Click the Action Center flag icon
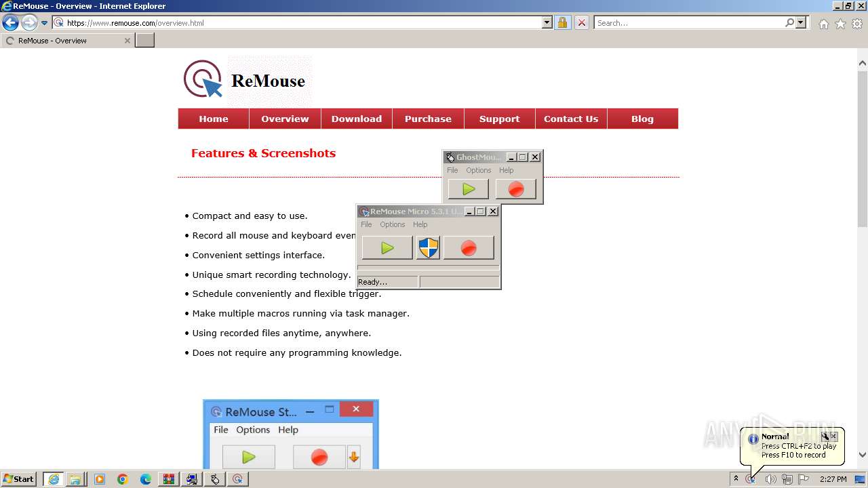868x488 pixels. pyautogui.click(x=804, y=479)
